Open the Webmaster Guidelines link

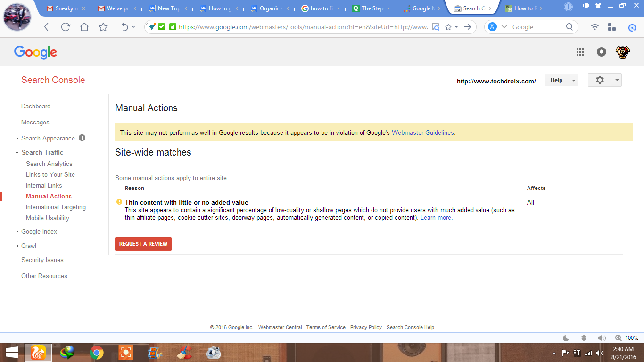tap(423, 132)
